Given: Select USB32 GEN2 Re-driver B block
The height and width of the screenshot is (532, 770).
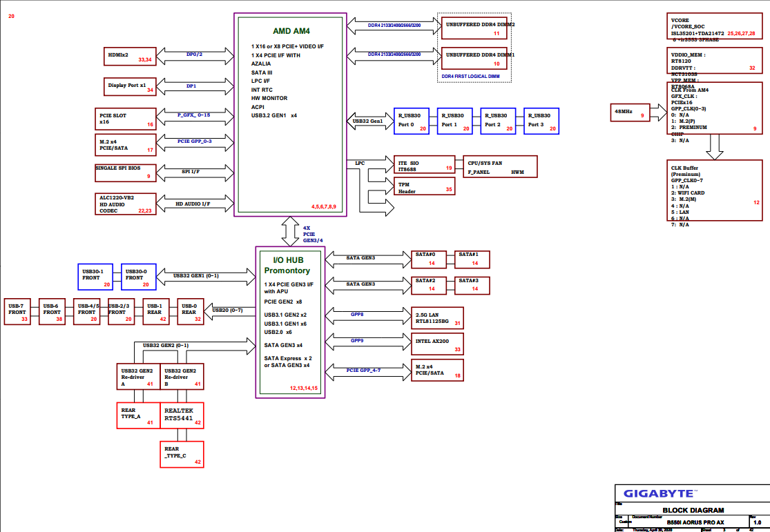Looking at the screenshot, I should (182, 377).
